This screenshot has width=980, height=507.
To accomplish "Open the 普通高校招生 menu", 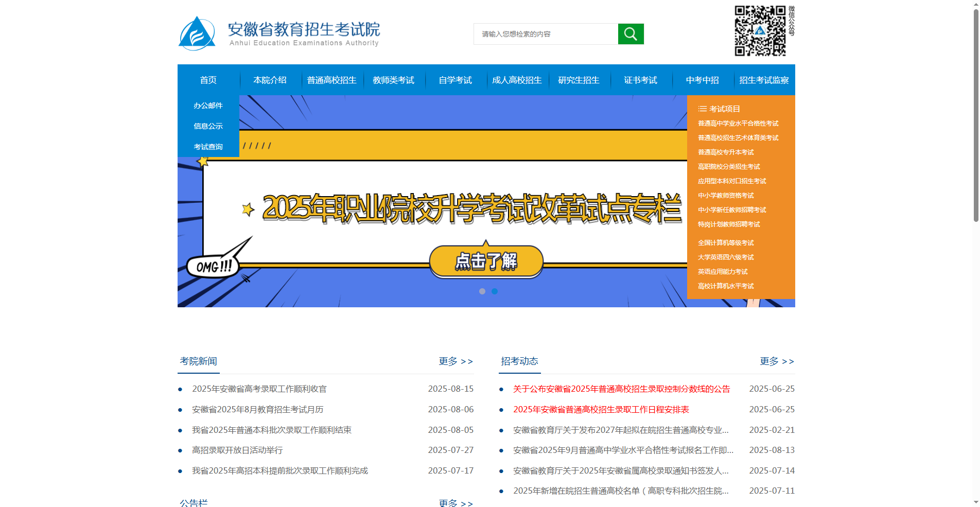I will 331,80.
